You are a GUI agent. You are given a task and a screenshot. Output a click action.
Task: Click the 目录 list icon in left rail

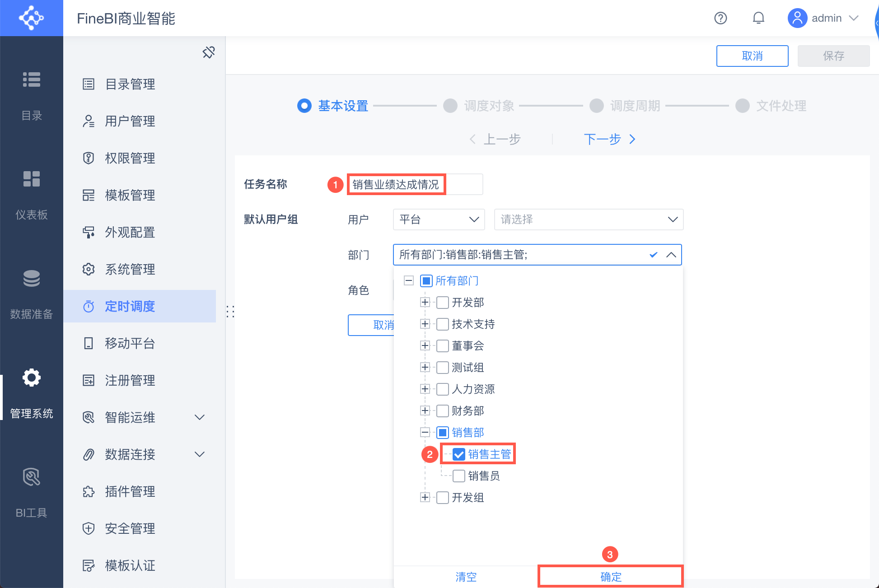coord(31,80)
